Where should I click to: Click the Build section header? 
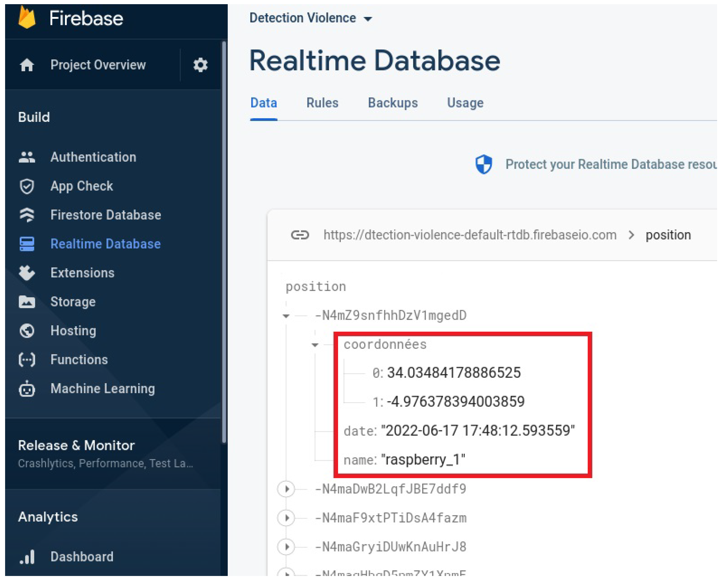click(34, 117)
